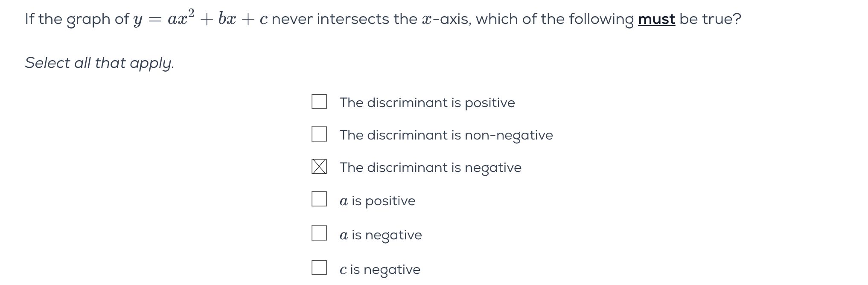Tick the "discriminant is non-negative" checkbox

tap(319, 134)
